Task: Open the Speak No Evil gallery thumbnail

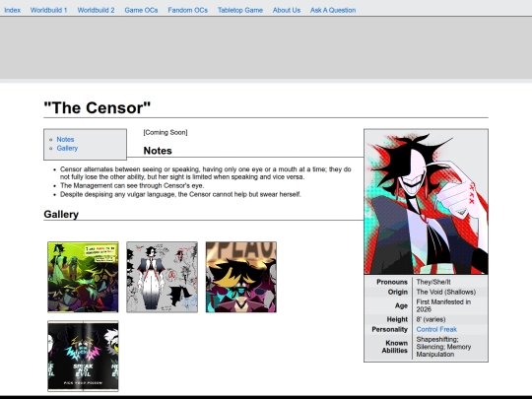Action: click(x=83, y=357)
